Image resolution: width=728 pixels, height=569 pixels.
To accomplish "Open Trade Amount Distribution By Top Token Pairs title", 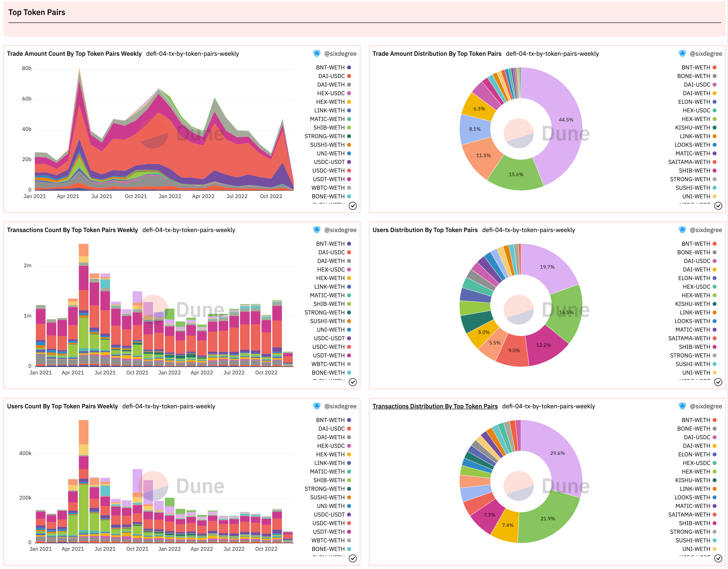I will pyautogui.click(x=437, y=54).
